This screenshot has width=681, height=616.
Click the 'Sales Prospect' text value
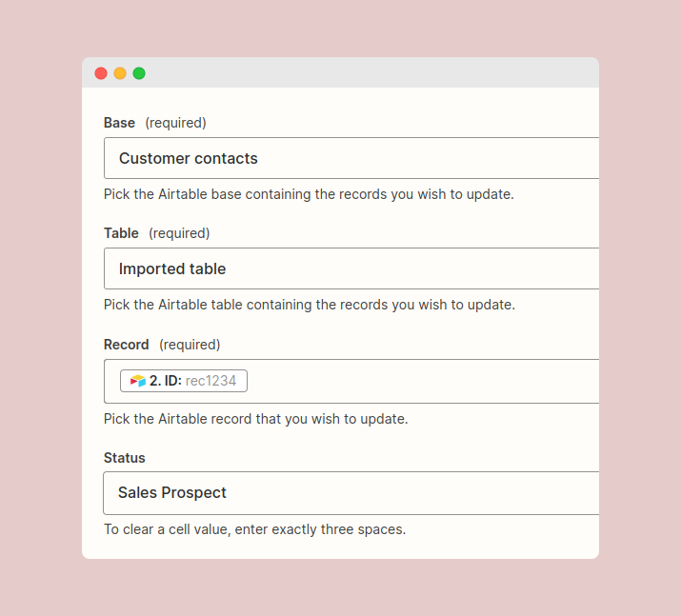[x=172, y=493]
